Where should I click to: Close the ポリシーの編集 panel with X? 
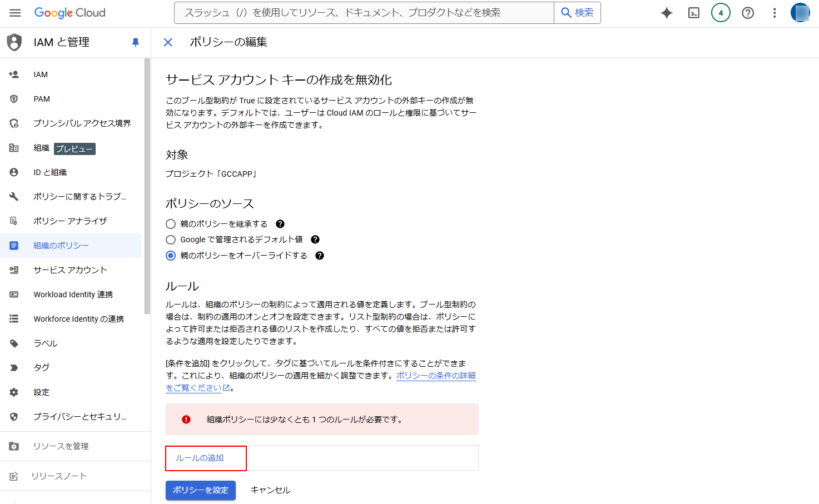(x=168, y=42)
